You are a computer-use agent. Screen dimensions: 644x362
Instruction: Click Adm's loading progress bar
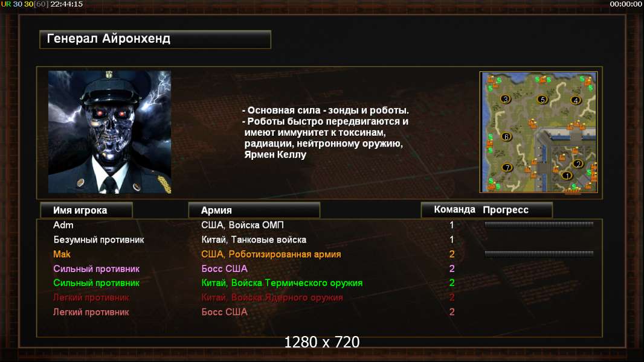(539, 224)
